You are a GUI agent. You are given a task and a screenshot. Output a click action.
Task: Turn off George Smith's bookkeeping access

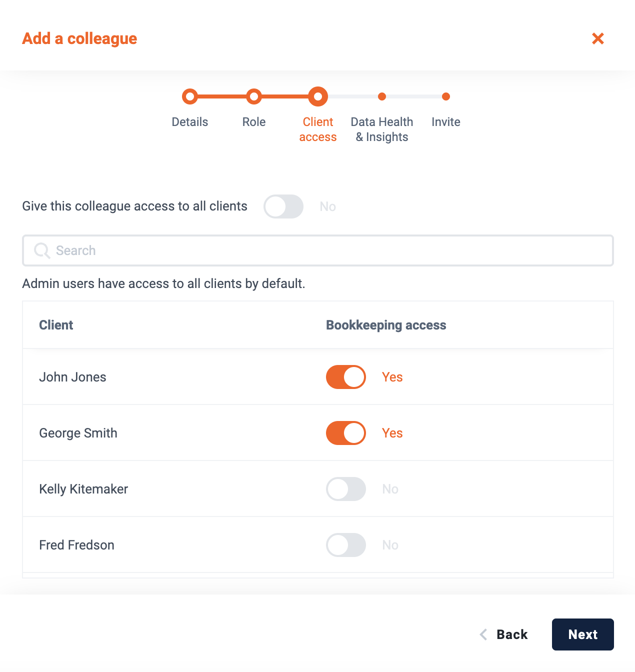point(346,433)
